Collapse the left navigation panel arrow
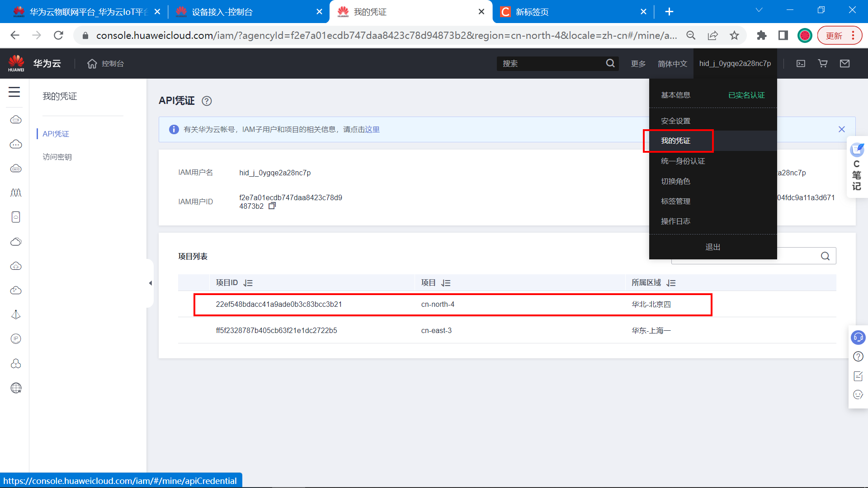The image size is (868, 488). pyautogui.click(x=150, y=283)
